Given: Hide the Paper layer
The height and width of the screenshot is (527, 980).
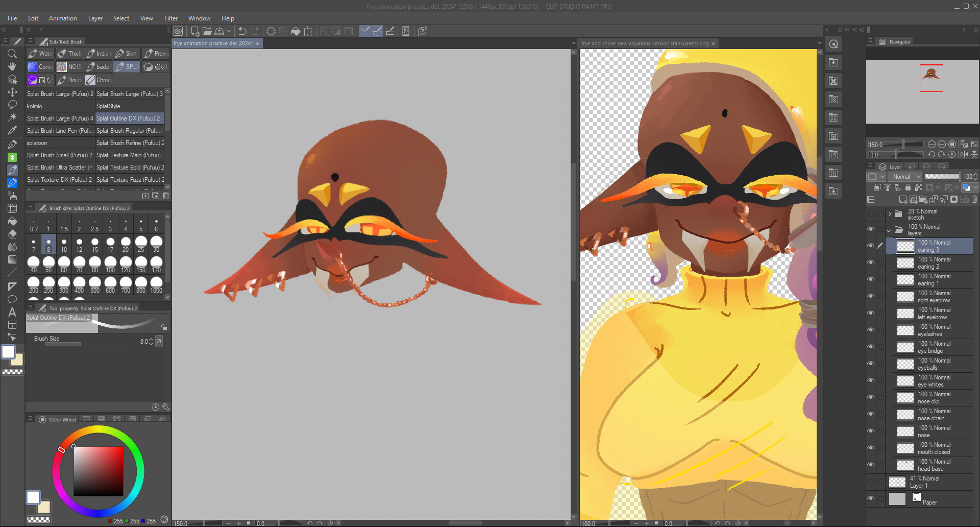Looking at the screenshot, I should tap(871, 498).
